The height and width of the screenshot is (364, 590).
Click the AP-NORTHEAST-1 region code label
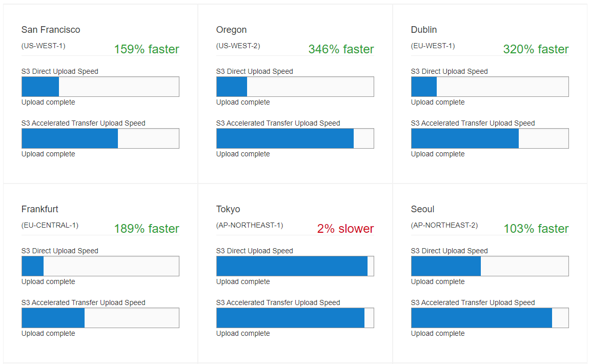pyautogui.click(x=250, y=225)
